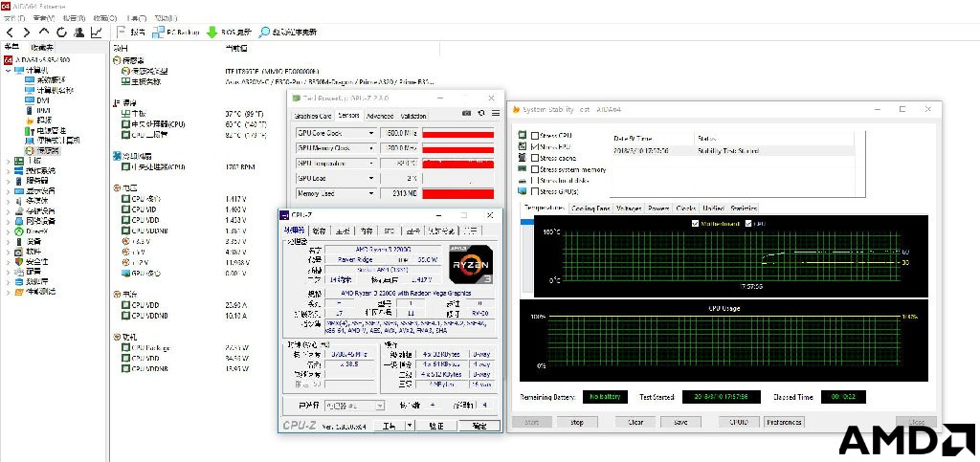Click the magnifier driver update toolbar item
980x462 pixels.
tap(288, 32)
